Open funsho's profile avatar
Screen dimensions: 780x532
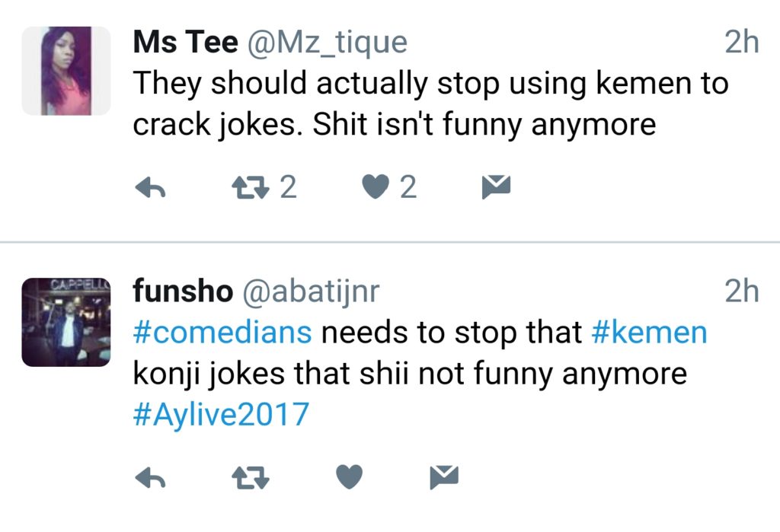66,323
